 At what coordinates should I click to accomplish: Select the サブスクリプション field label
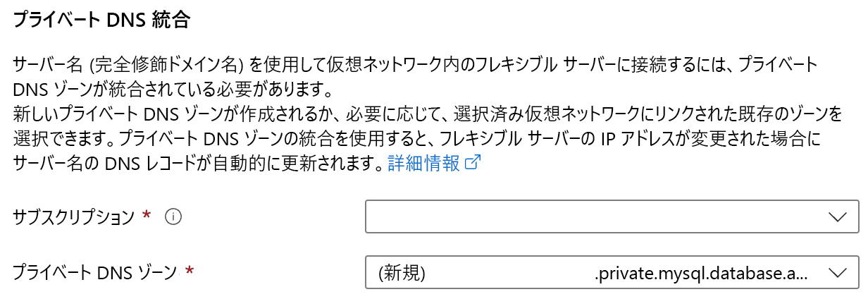point(74,217)
